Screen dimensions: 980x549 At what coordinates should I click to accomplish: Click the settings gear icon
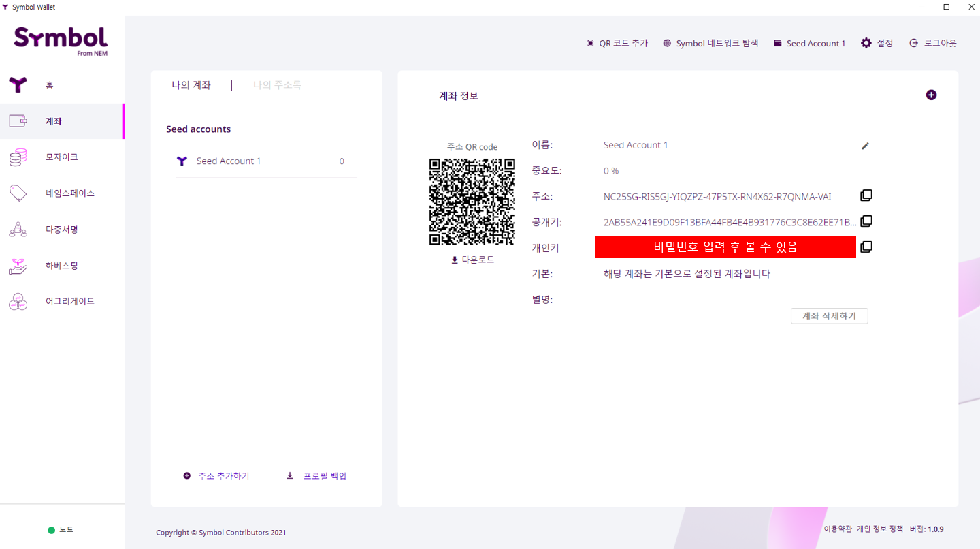866,43
